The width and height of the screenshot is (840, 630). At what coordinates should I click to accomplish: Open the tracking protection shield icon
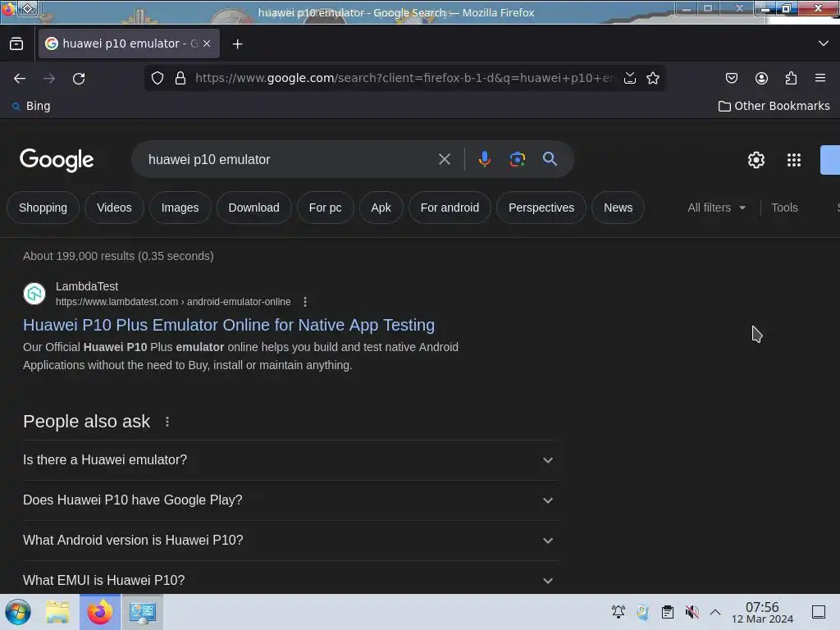[157, 78]
